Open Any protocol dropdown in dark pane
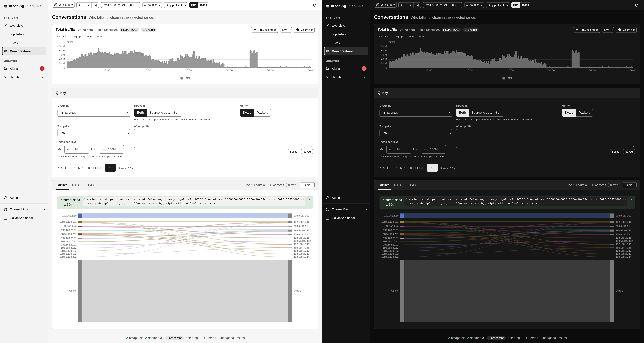 click(497, 5)
